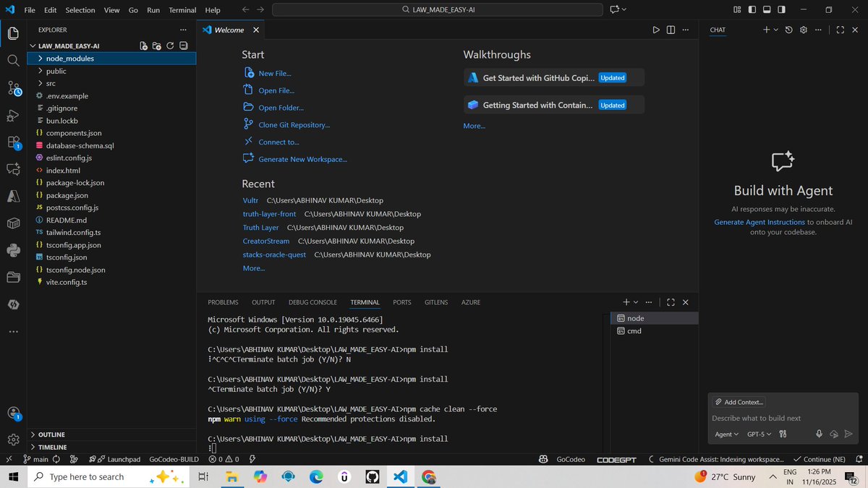The height and width of the screenshot is (488, 868).
Task: Click the main branch in status bar
Action: [36, 459]
